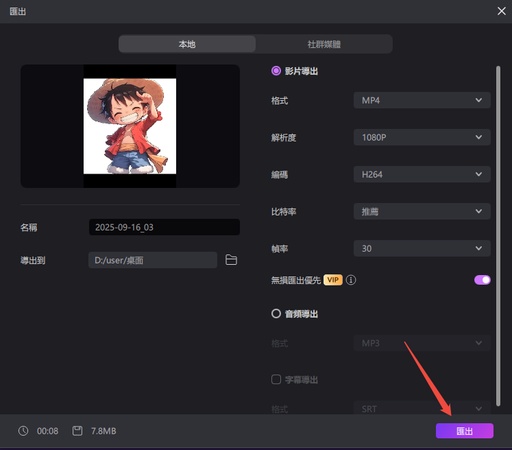
Task: Click the purple 匯出 button
Action: (465, 431)
